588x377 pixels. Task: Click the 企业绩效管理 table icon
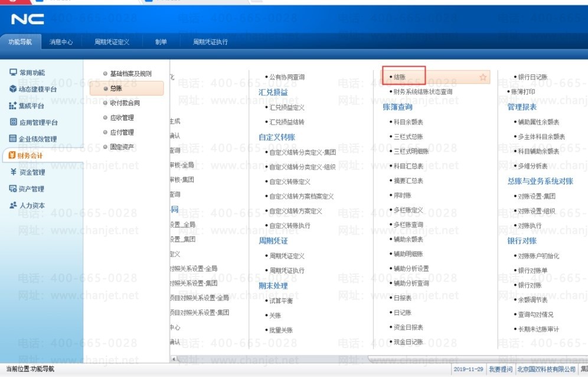13,138
